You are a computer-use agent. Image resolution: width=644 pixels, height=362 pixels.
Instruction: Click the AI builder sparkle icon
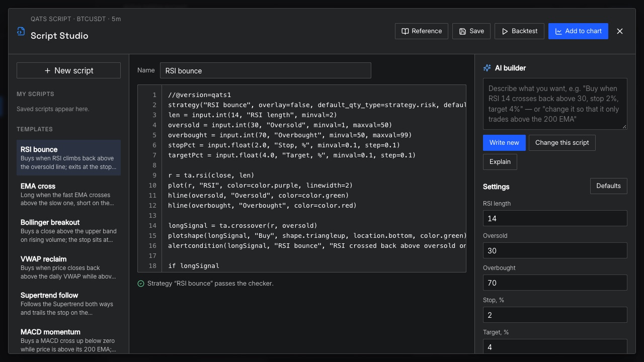click(487, 68)
